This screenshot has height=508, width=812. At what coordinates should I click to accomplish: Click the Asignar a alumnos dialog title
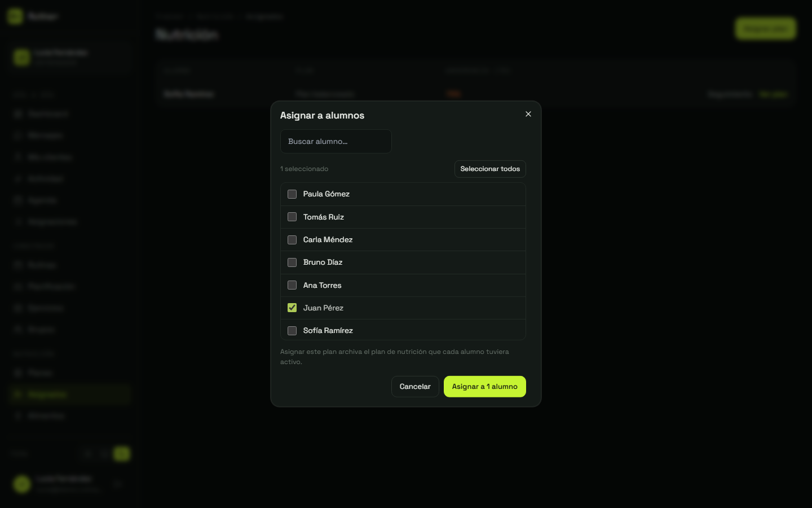[323, 115]
